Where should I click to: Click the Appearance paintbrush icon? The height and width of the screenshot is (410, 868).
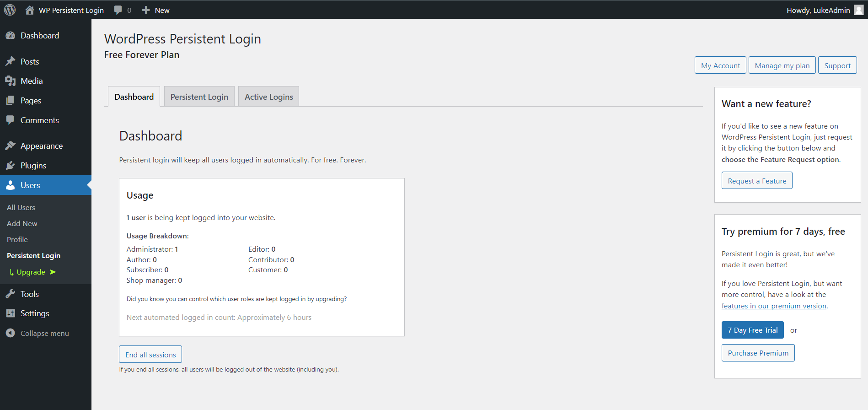pos(10,146)
